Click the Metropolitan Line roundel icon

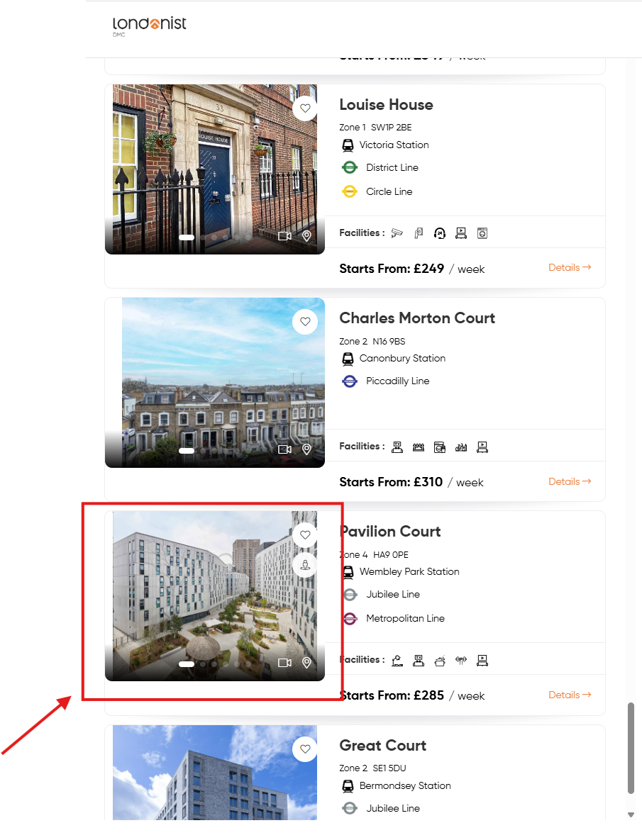pos(350,619)
